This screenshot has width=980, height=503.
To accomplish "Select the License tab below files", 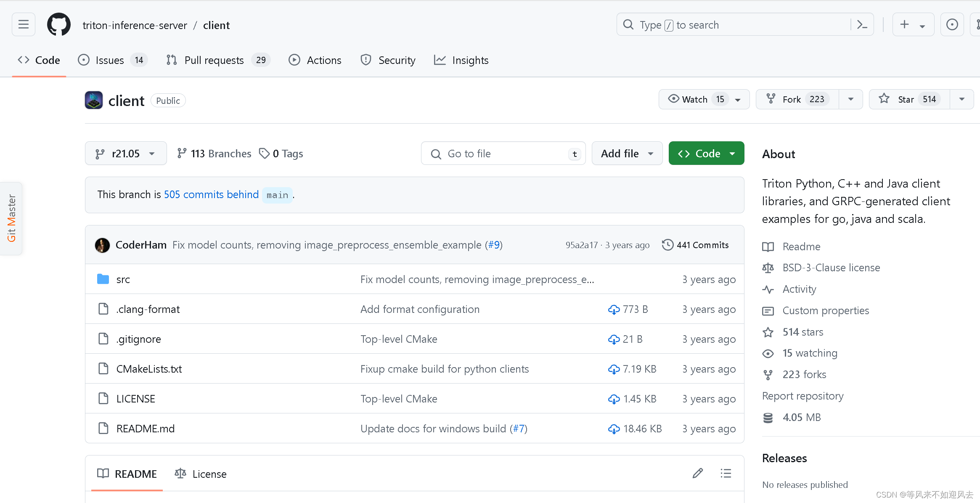I will (x=201, y=474).
